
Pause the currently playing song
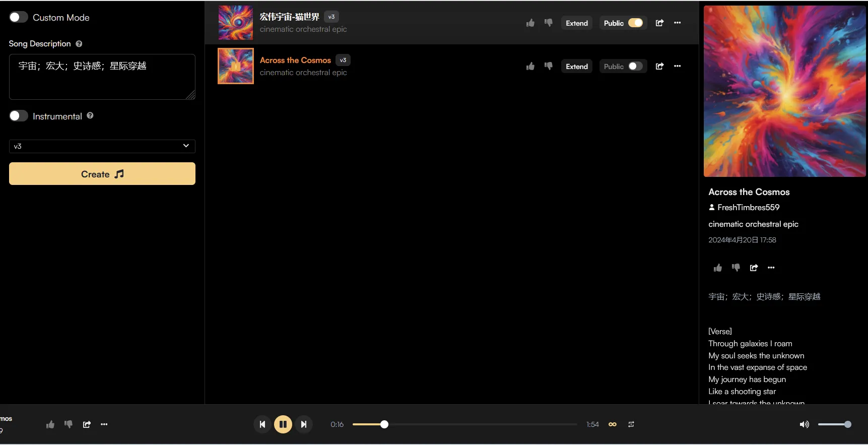[283, 424]
